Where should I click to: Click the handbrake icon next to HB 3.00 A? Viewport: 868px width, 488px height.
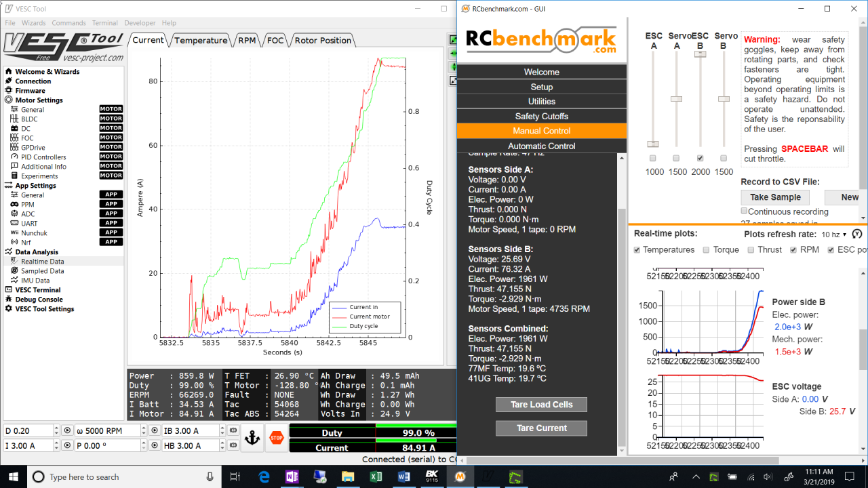(x=233, y=445)
